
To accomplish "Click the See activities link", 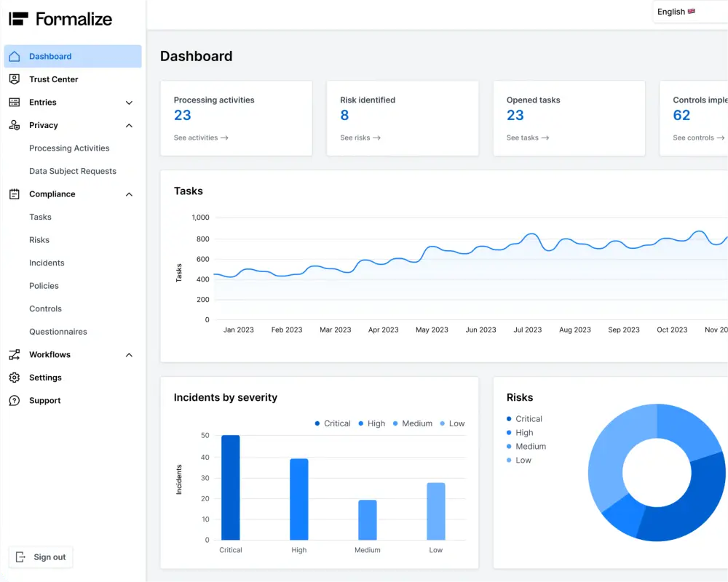I will coord(201,137).
